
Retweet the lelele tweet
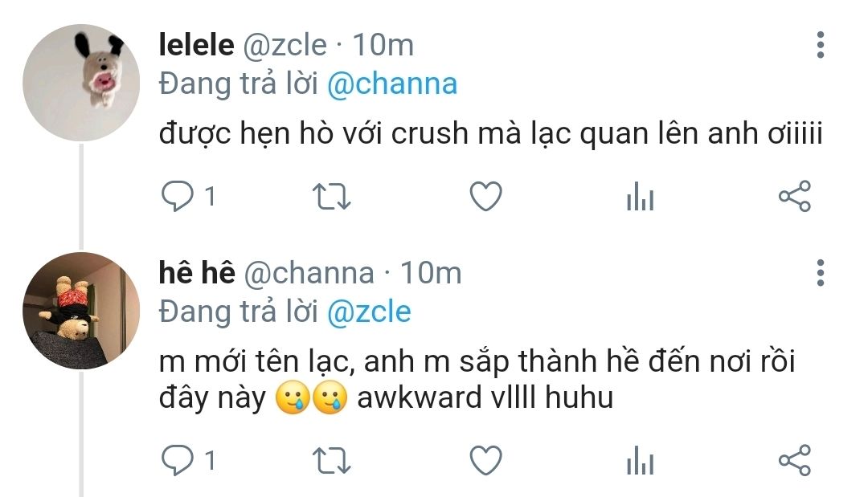tap(330, 197)
